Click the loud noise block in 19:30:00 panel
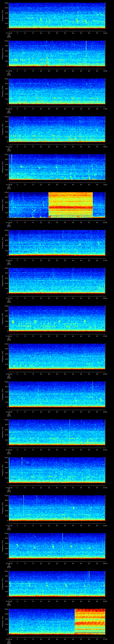Viewport: 114px width, 644px height. click(x=90, y=621)
